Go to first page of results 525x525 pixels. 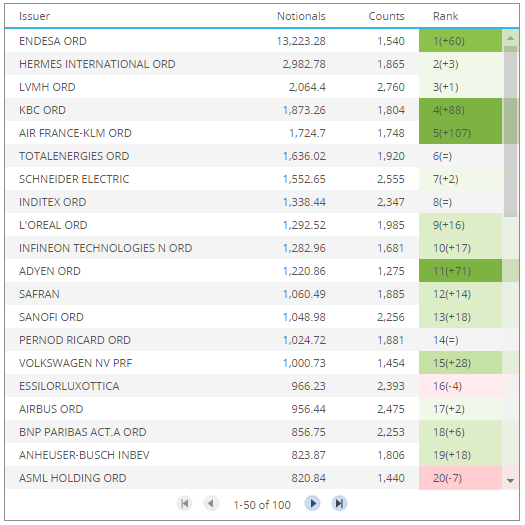184,503
